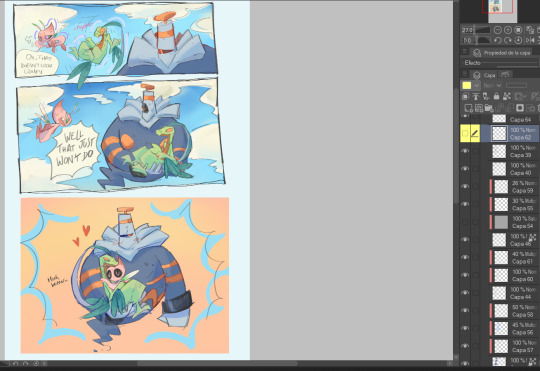The height and width of the screenshot is (371, 540).
Task: Click the zoom value field showing 27.0
Action: tap(467, 30)
